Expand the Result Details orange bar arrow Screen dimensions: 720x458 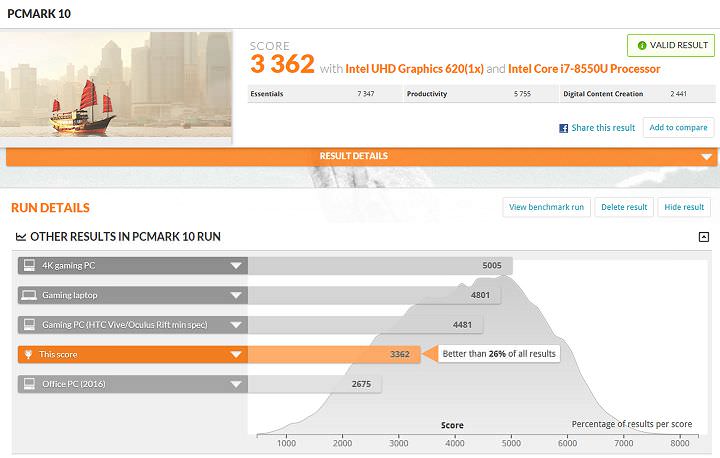coord(706,157)
